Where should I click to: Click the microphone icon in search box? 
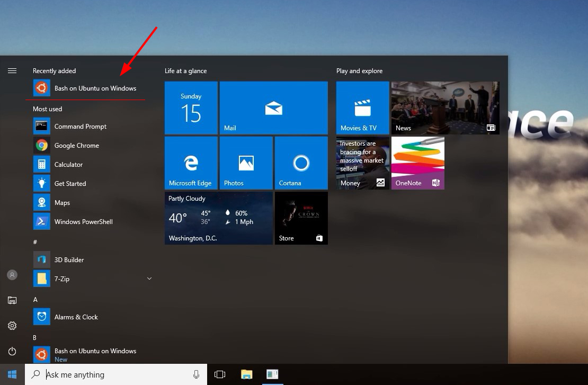coord(196,374)
